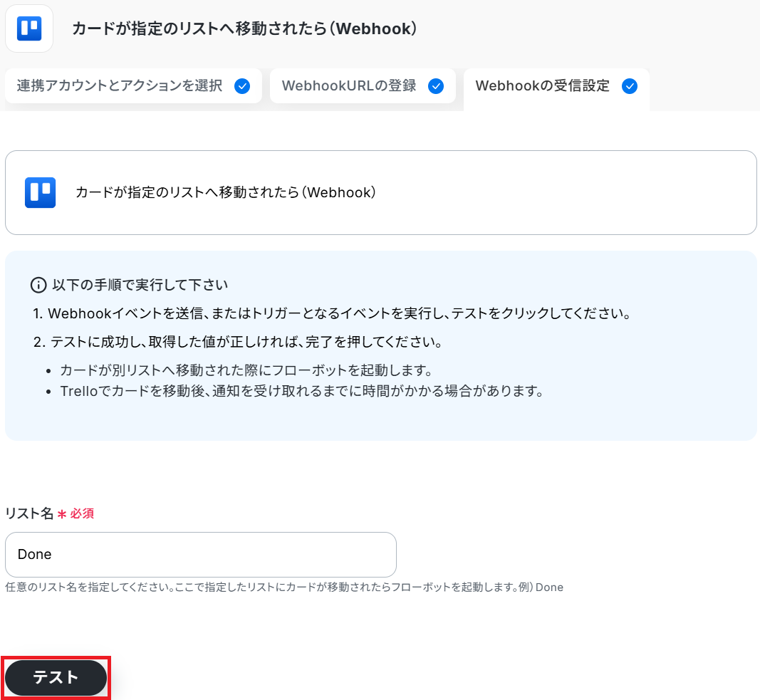Click the header title カードが指定のリストへ移動されたら(Webhook)
Image resolution: width=760 pixels, height=700 pixels.
coord(244,28)
